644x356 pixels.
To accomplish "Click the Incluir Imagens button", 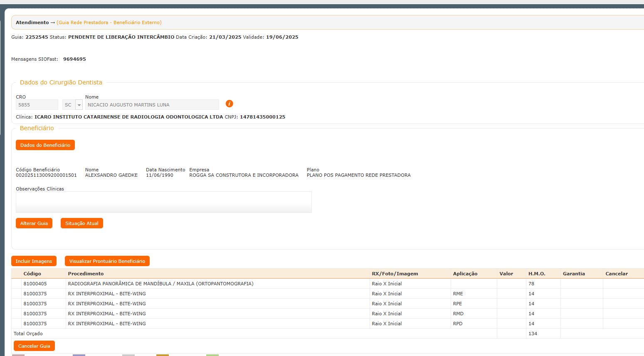I will [x=34, y=261].
